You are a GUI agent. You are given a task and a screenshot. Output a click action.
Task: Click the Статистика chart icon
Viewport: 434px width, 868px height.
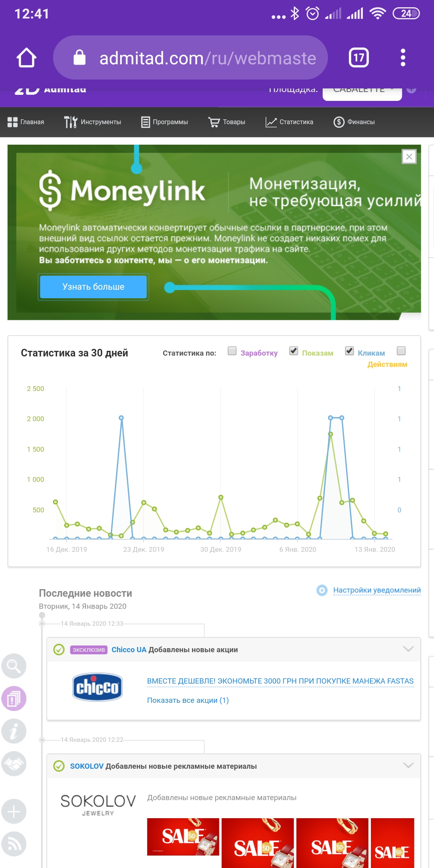pos(271,122)
